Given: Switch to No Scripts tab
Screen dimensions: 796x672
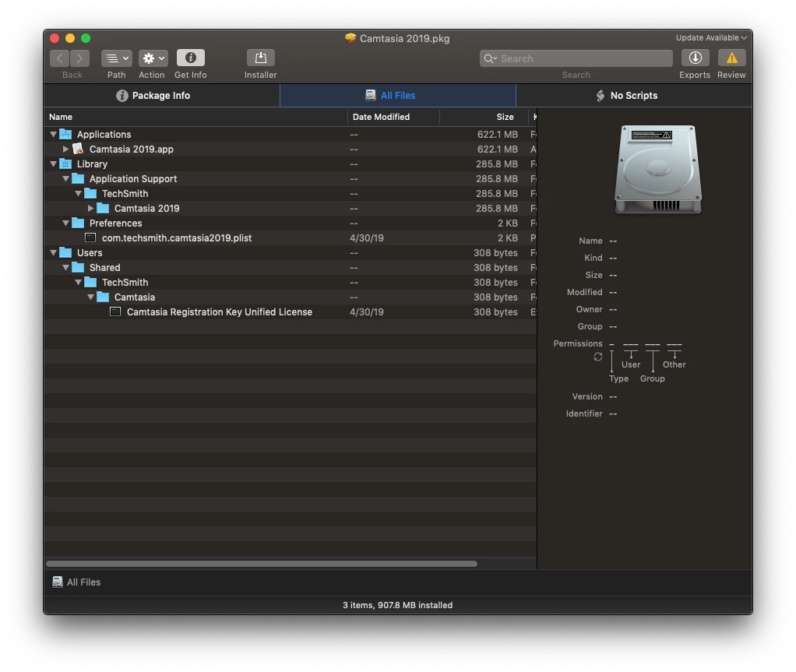Looking at the screenshot, I should [x=633, y=96].
